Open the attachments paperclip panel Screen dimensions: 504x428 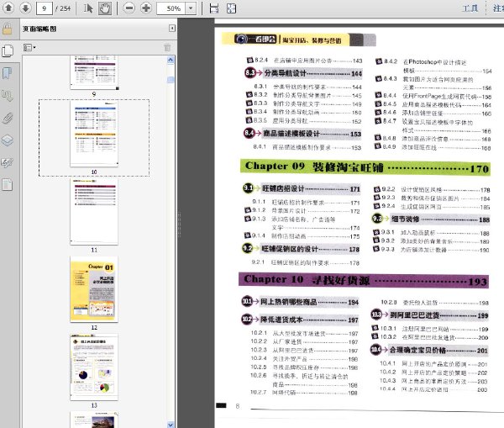click(8, 118)
